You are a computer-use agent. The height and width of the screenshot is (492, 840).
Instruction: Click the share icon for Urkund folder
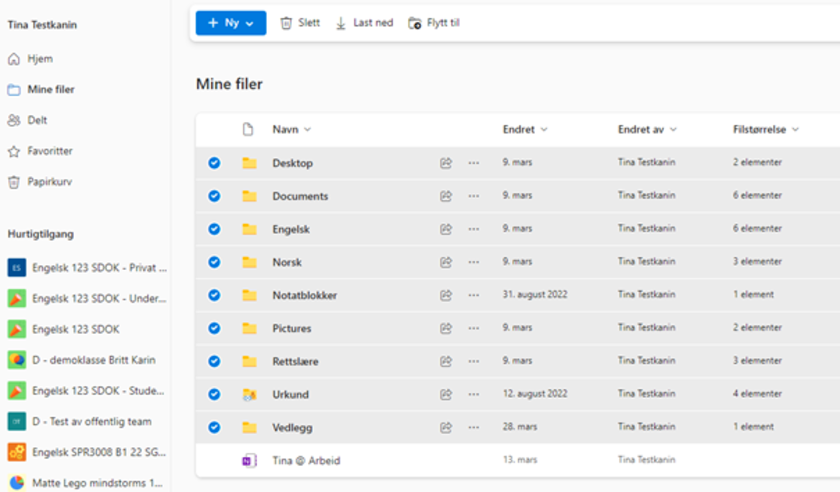tap(446, 394)
